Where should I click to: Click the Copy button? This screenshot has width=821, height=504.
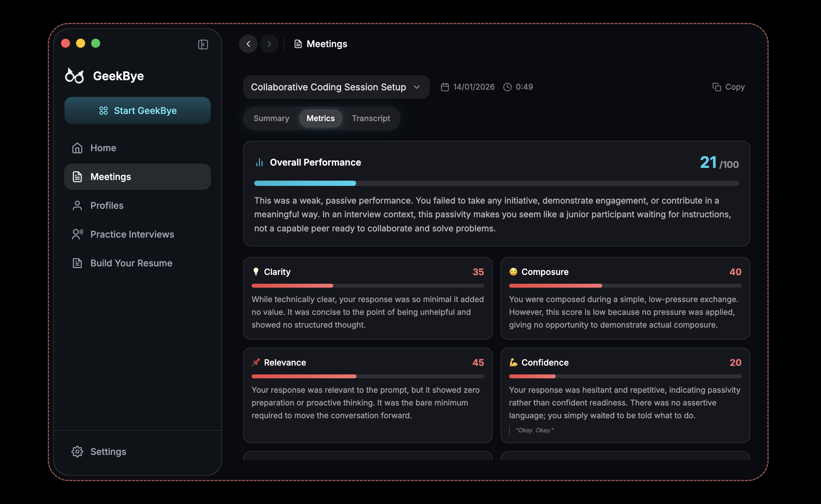[x=729, y=87]
